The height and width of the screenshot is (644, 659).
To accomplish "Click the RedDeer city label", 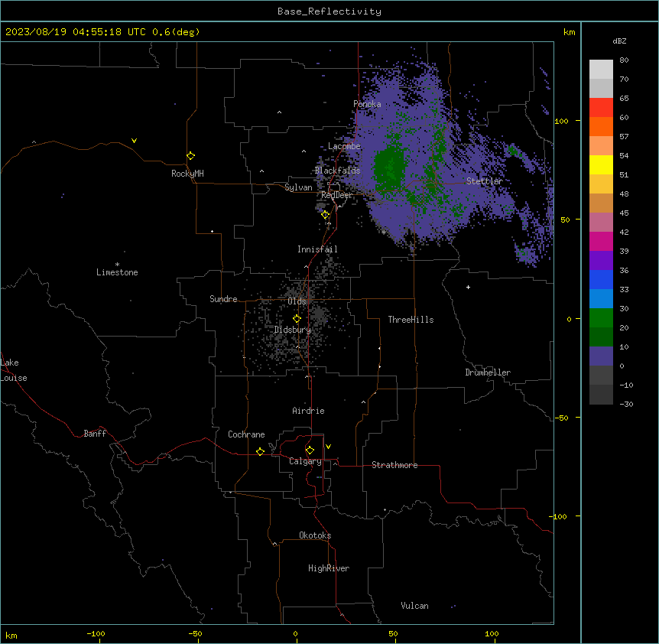I will click(x=336, y=195).
